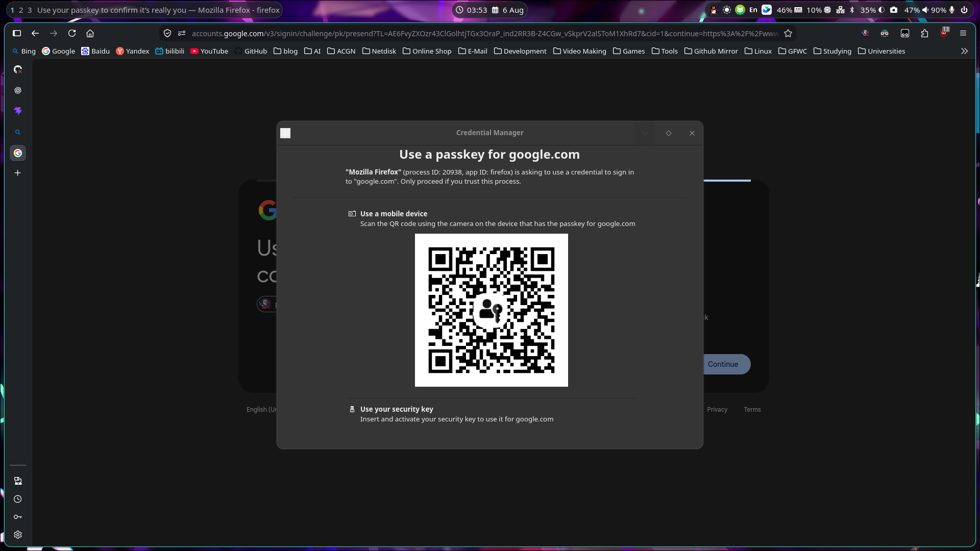
Task: Adjust microphone level via 90% indicator
Action: [x=943, y=10]
